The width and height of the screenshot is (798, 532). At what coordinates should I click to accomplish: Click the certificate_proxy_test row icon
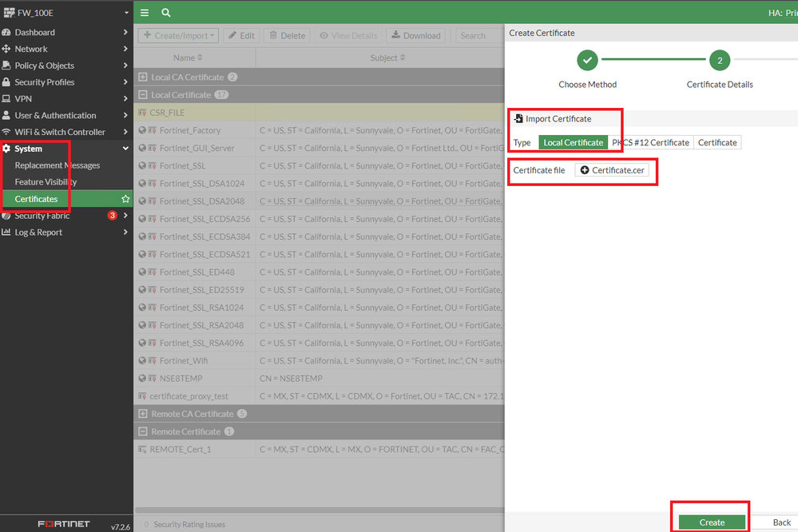pos(142,396)
